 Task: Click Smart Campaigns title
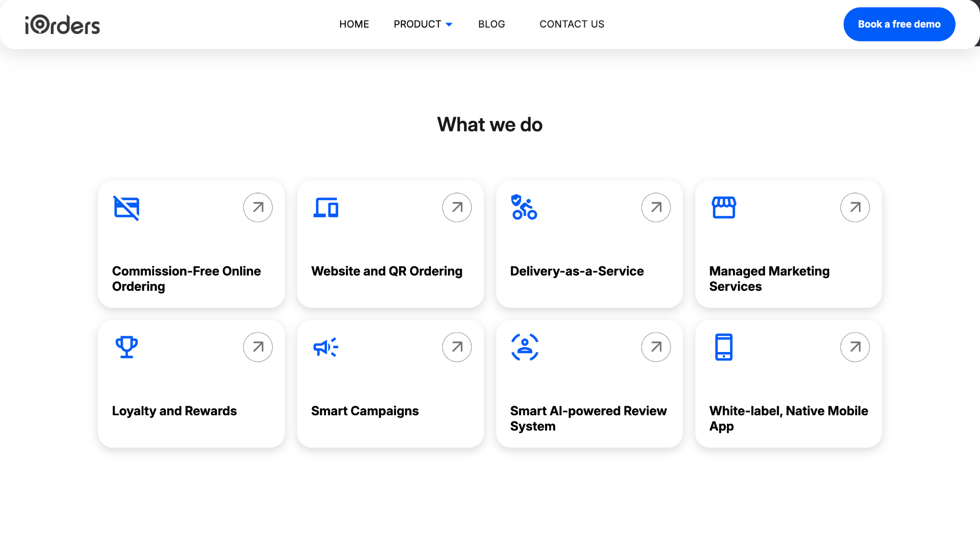(x=365, y=411)
